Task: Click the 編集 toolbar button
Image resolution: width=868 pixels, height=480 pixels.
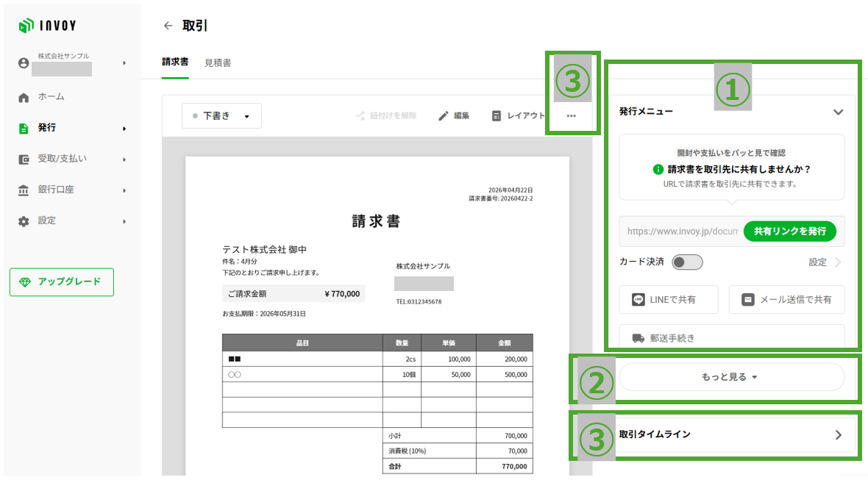Action: [x=454, y=115]
